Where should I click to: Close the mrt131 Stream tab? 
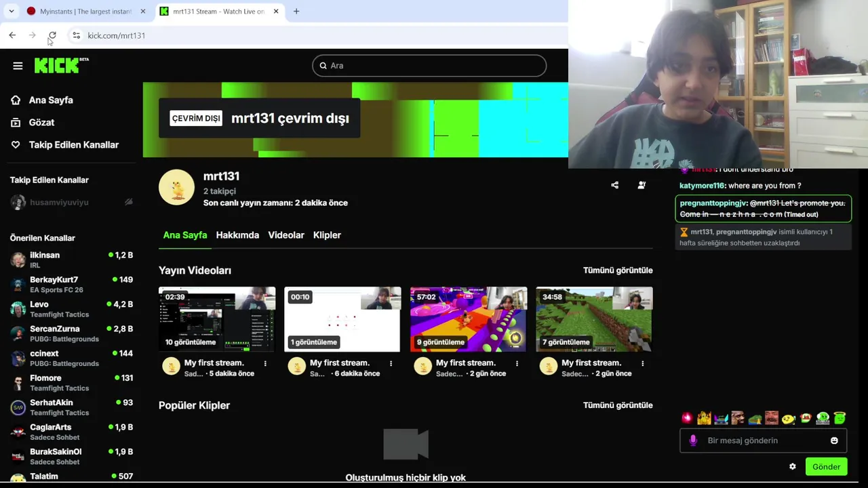coord(276,12)
